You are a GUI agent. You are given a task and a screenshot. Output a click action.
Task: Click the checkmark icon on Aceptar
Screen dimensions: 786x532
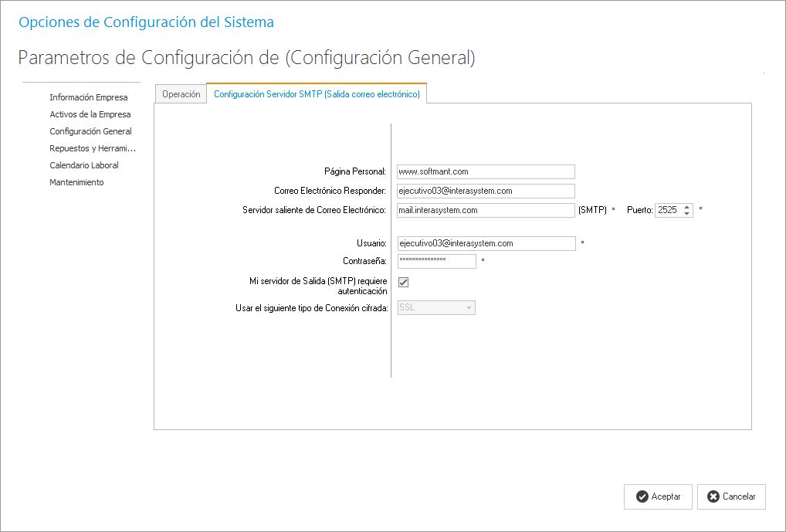pyautogui.click(x=642, y=497)
